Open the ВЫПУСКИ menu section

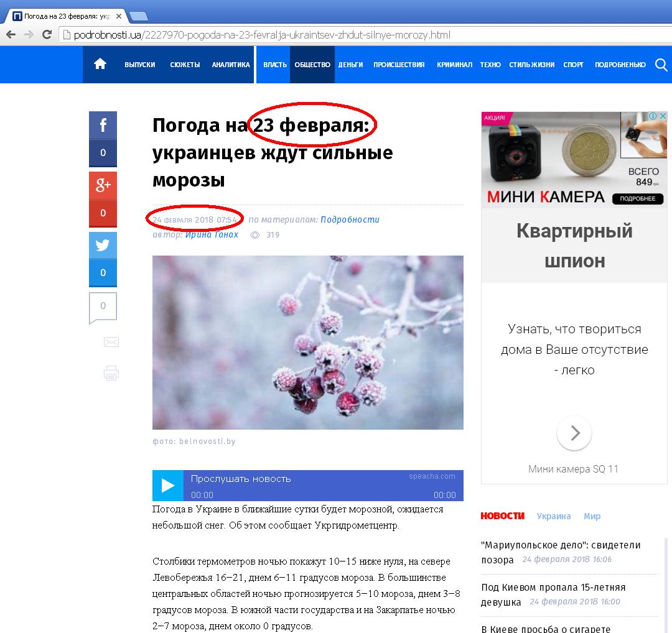[140, 65]
